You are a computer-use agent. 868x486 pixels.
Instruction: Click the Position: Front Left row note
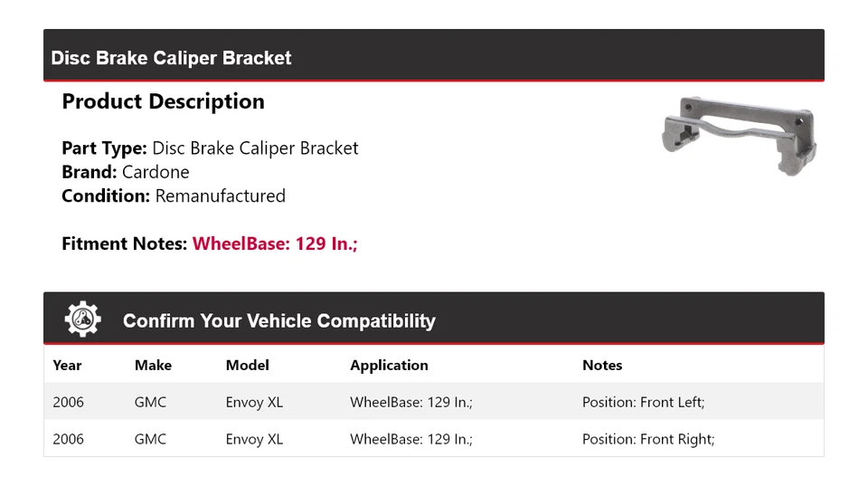click(643, 403)
